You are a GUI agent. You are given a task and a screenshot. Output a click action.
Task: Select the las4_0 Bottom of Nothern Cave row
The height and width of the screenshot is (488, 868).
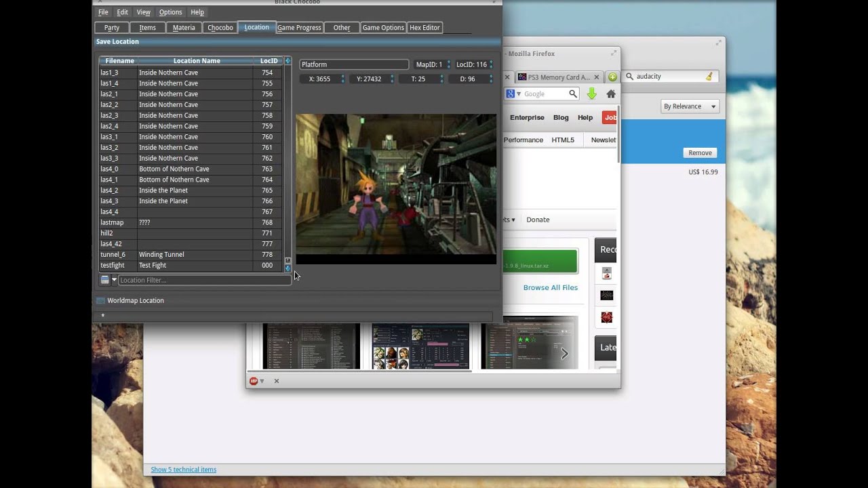click(191, 169)
